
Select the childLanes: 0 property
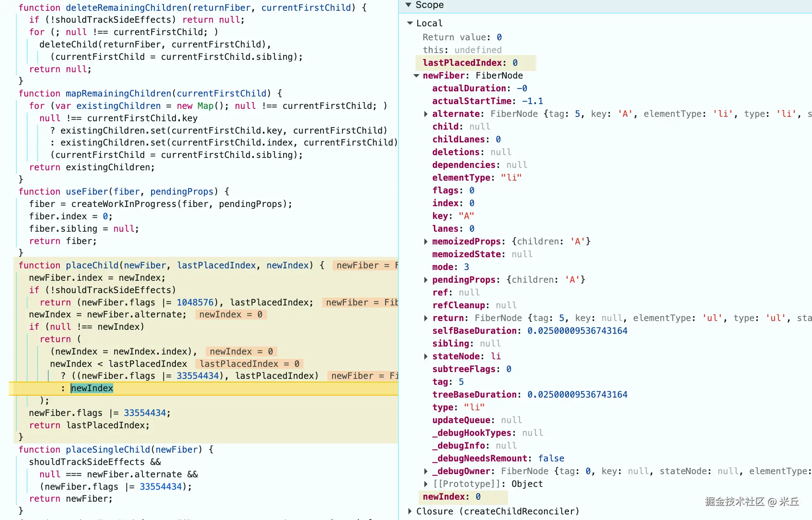pos(467,140)
